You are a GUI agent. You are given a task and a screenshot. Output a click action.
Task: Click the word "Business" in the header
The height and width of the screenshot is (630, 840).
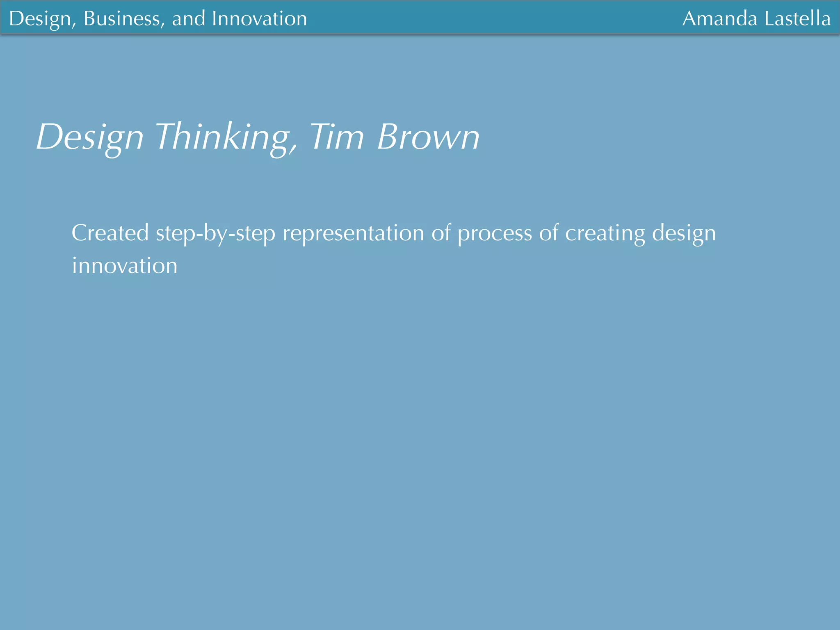pyautogui.click(x=124, y=19)
